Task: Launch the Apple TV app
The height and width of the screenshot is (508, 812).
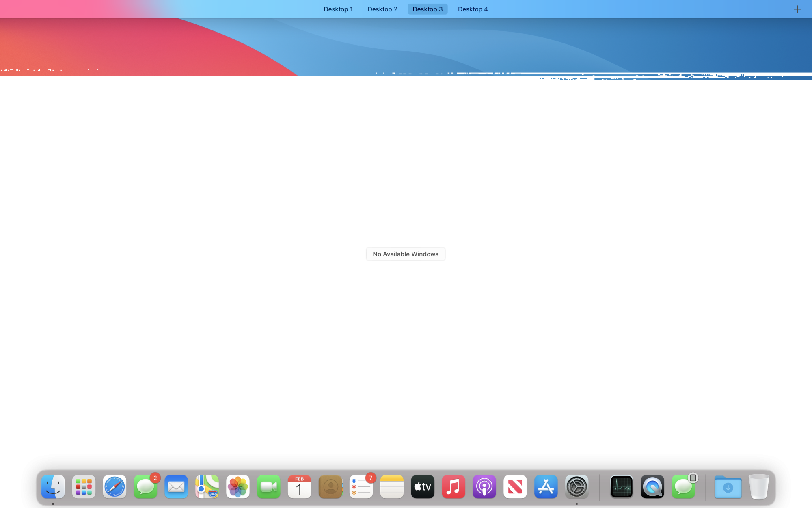Action: click(x=423, y=486)
